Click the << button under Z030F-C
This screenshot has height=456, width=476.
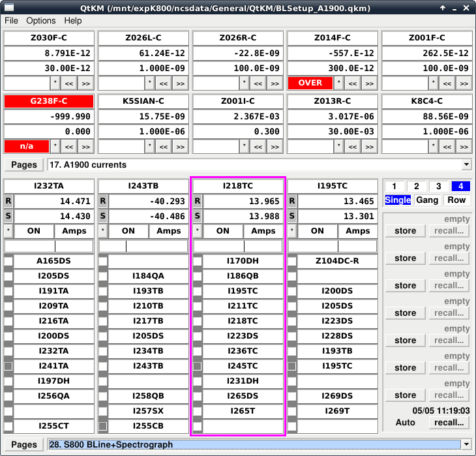(x=69, y=84)
